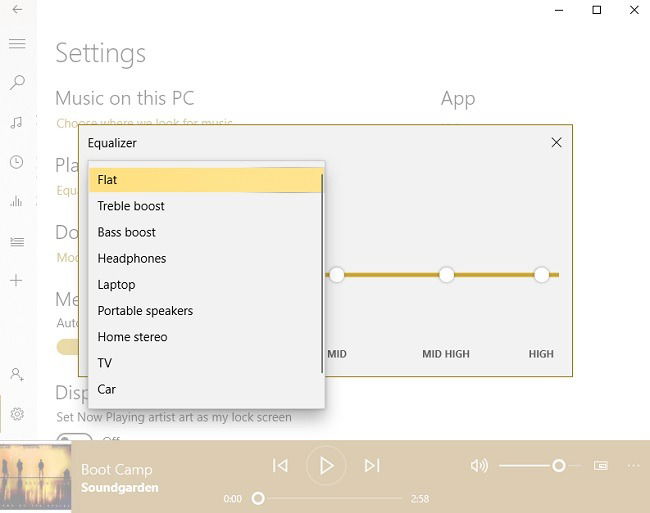Open Recent plays clock icon

click(17, 162)
